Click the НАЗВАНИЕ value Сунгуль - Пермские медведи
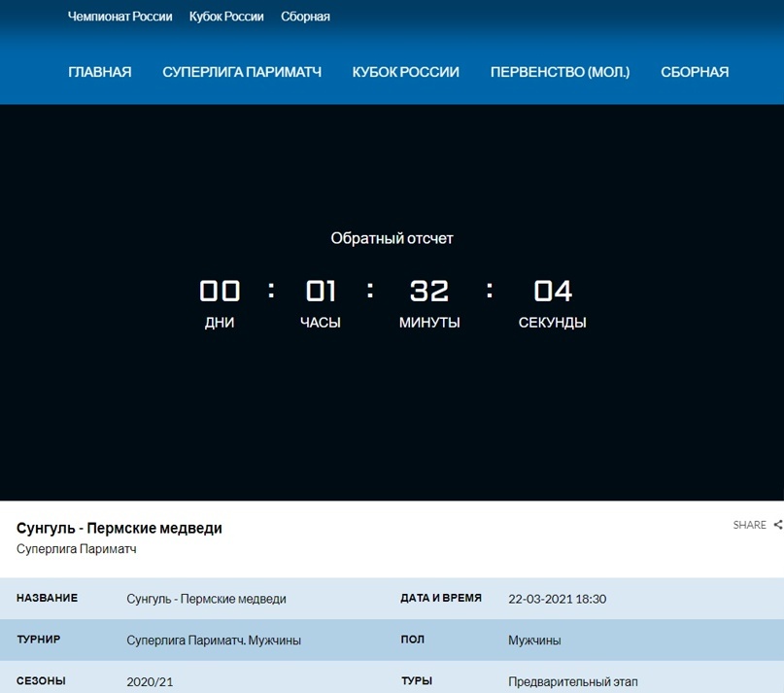This screenshot has height=693, width=784. tap(207, 599)
